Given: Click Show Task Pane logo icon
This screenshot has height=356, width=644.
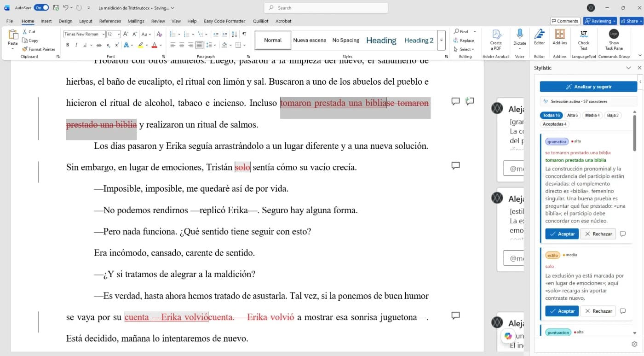Looking at the screenshot, I should click(x=614, y=34).
